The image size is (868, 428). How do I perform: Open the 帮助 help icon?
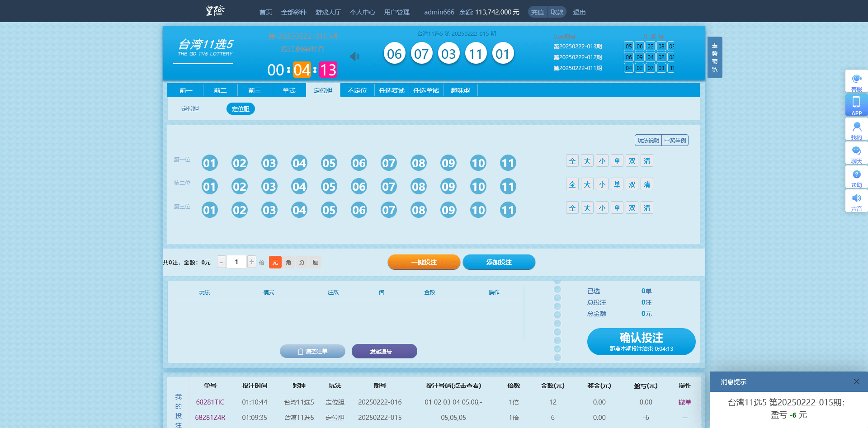(x=856, y=177)
